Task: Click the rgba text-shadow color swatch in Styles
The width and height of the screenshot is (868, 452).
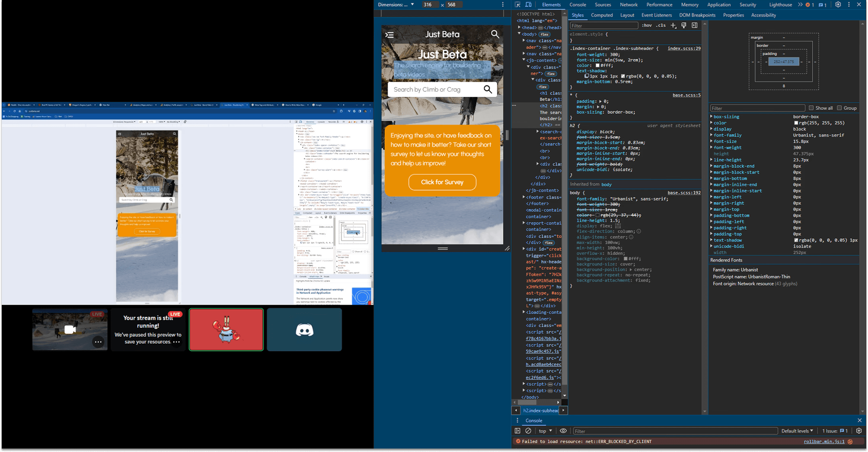Action: tap(623, 76)
